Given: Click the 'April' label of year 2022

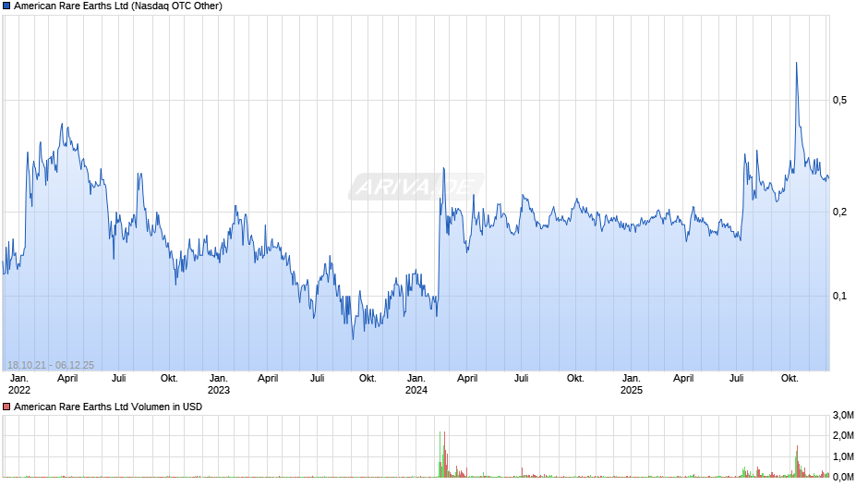Looking at the screenshot, I should click(x=67, y=379).
